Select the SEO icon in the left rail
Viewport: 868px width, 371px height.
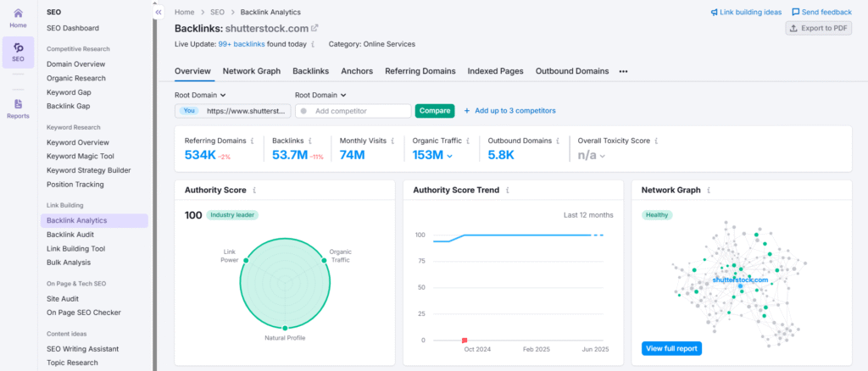tap(19, 53)
